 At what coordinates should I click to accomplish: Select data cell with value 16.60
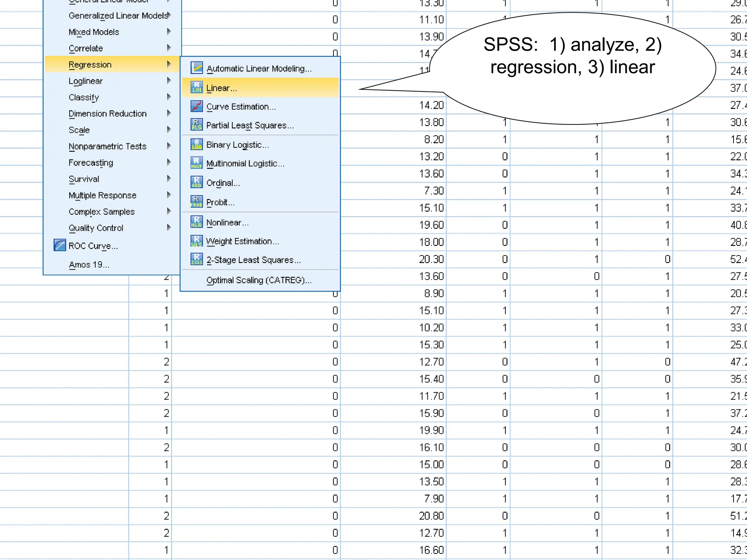394,550
